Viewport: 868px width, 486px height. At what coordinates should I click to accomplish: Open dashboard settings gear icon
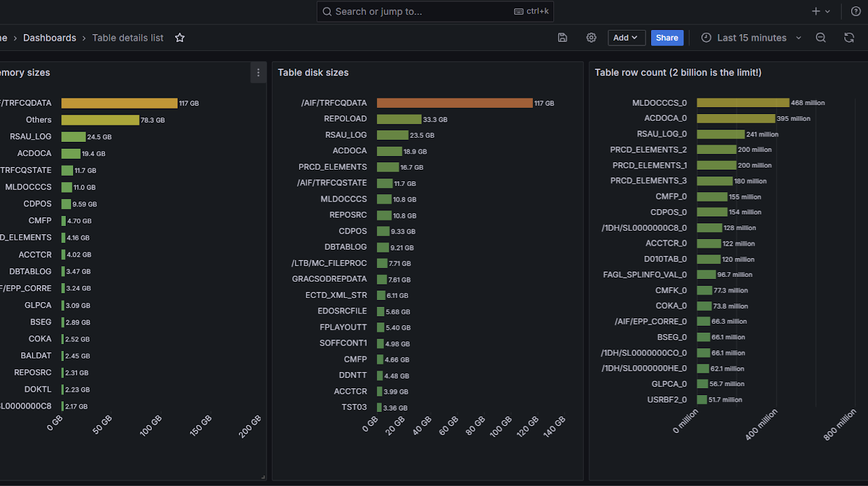(x=591, y=38)
